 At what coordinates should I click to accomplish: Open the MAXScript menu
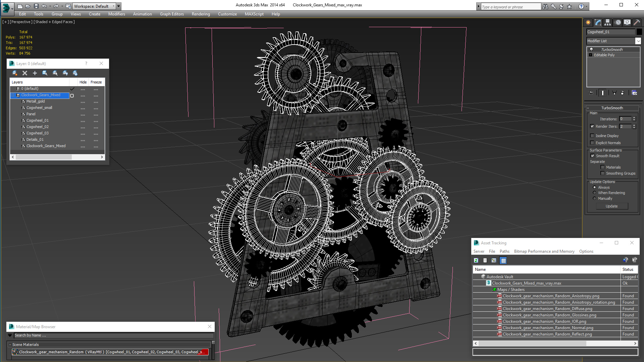click(x=254, y=14)
